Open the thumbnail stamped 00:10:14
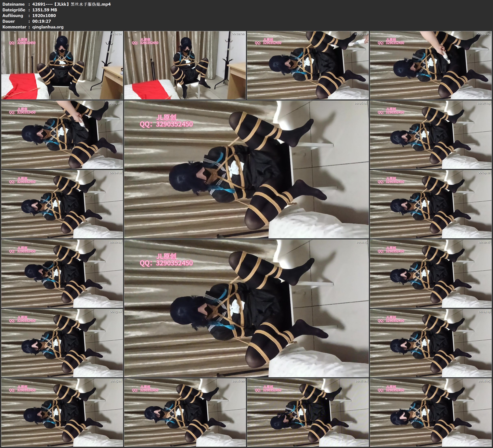Image resolution: width=493 pixels, height=448 pixels. tap(62, 274)
